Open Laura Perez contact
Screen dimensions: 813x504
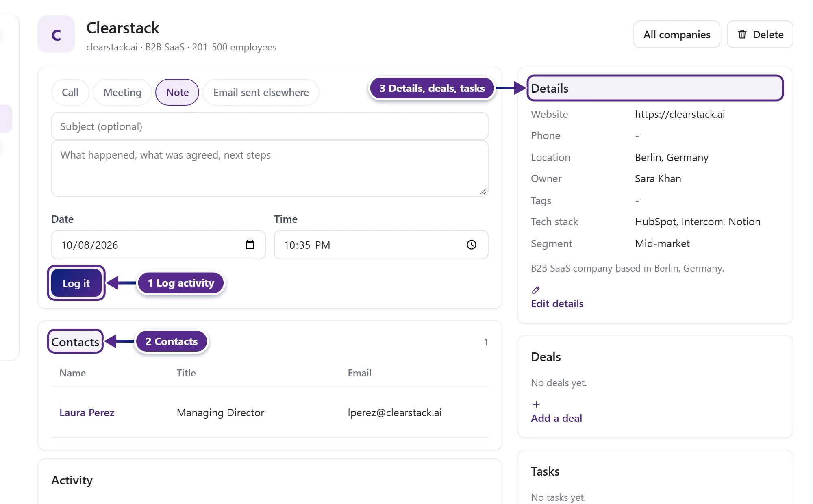(87, 413)
